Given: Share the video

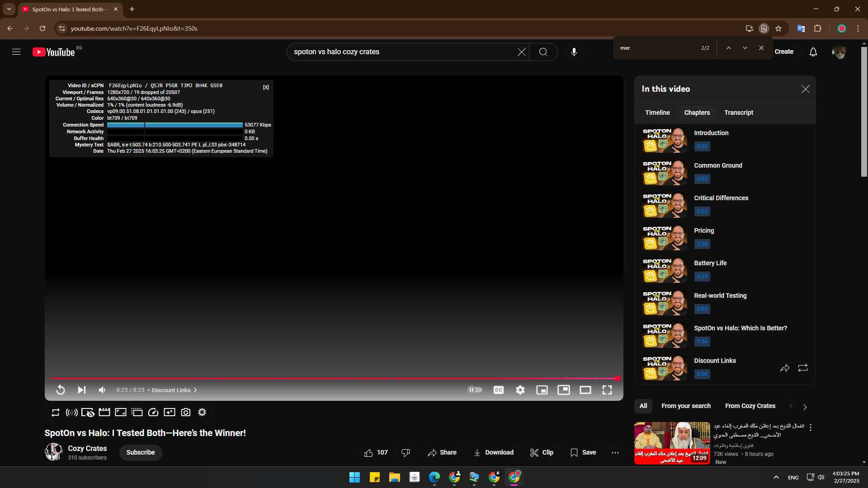Looking at the screenshot, I should click(x=442, y=453).
